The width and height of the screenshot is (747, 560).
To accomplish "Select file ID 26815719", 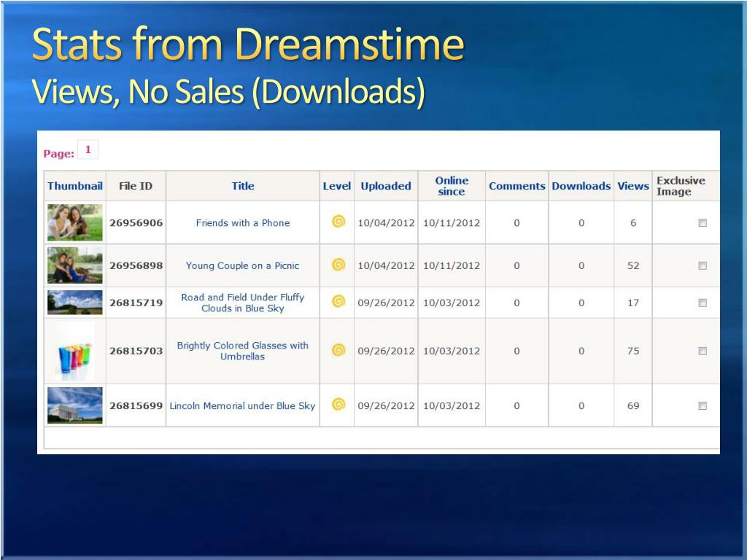I will tap(136, 303).
